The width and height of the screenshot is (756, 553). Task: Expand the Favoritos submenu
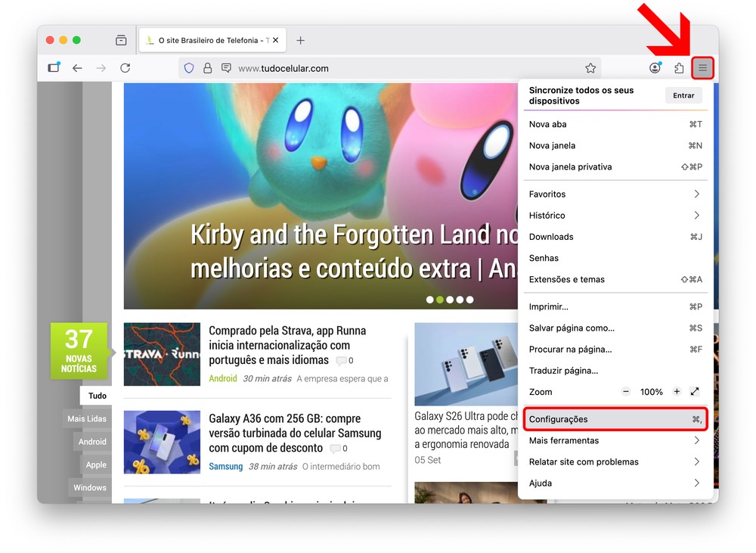point(615,194)
